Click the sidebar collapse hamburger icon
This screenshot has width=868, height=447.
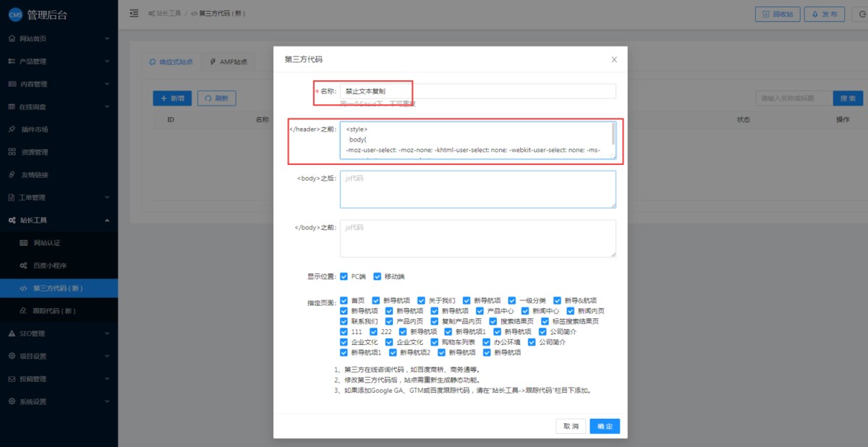coord(134,14)
